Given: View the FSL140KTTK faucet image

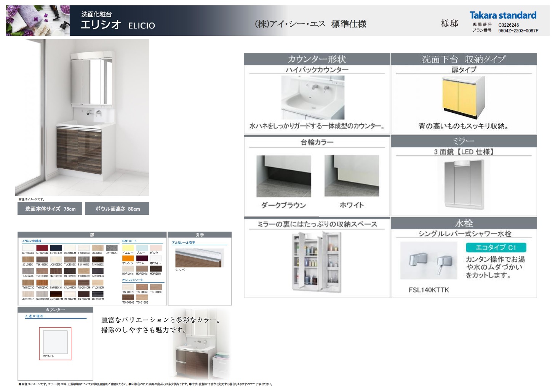Looking at the screenshot, I should click(429, 261).
